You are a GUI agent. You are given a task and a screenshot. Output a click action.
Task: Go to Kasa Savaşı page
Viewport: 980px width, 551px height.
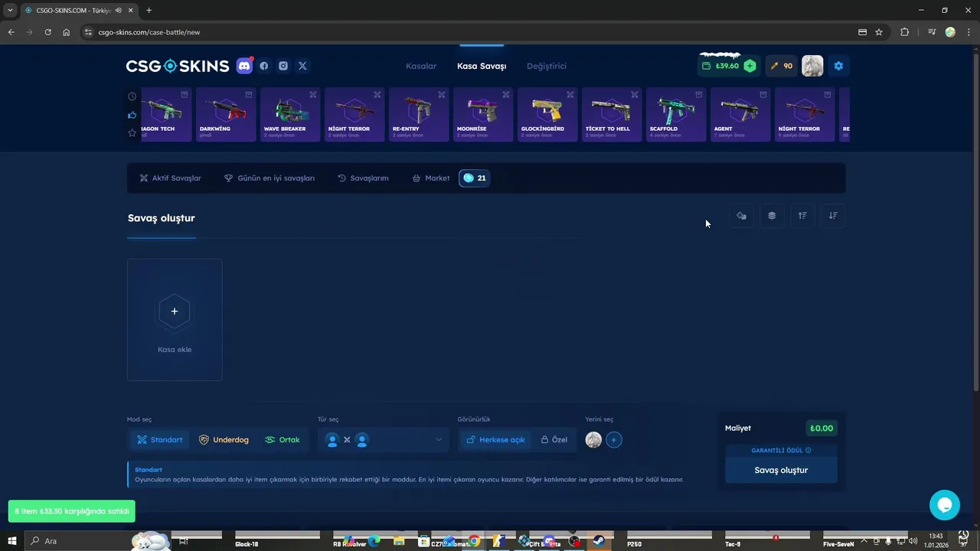pos(482,66)
